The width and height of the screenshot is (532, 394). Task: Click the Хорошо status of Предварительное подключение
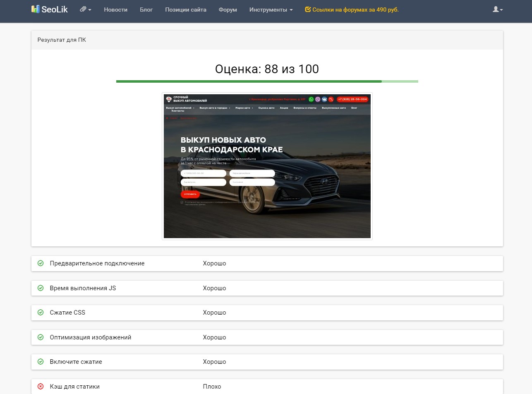click(x=214, y=263)
